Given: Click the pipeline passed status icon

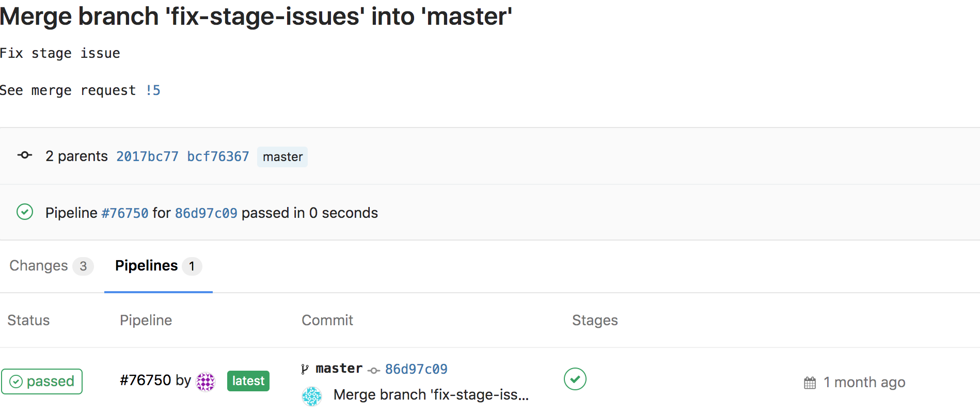Looking at the screenshot, I should (x=25, y=212).
